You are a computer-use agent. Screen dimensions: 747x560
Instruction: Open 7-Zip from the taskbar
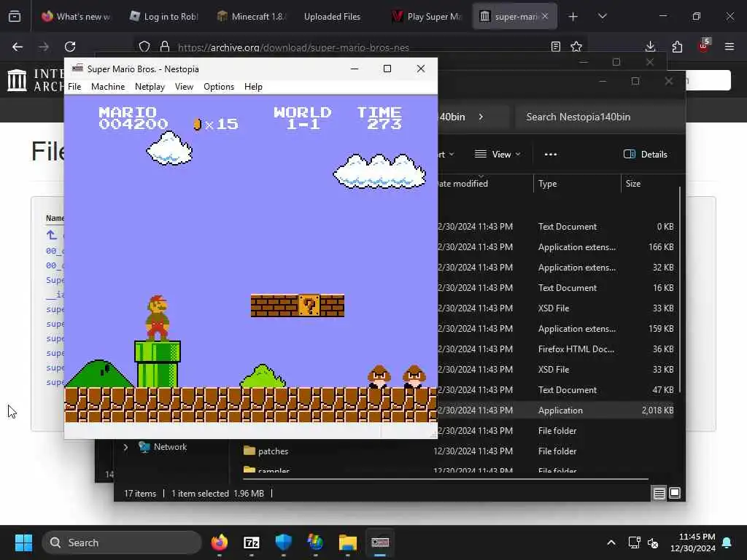[x=252, y=542]
